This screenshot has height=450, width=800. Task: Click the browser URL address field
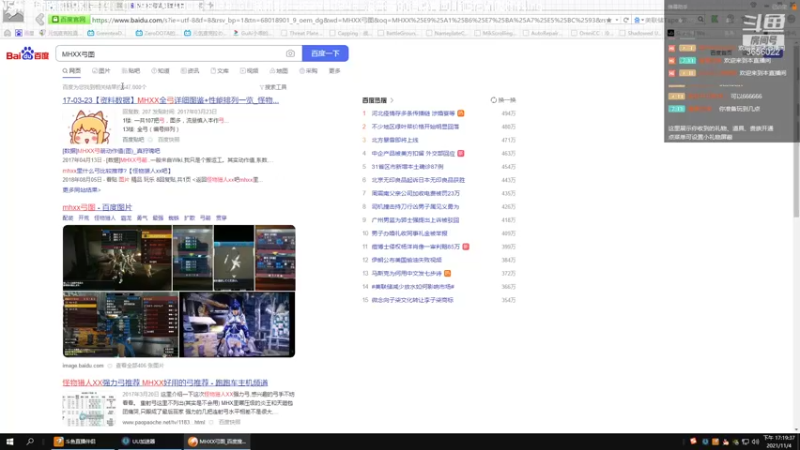click(347, 20)
